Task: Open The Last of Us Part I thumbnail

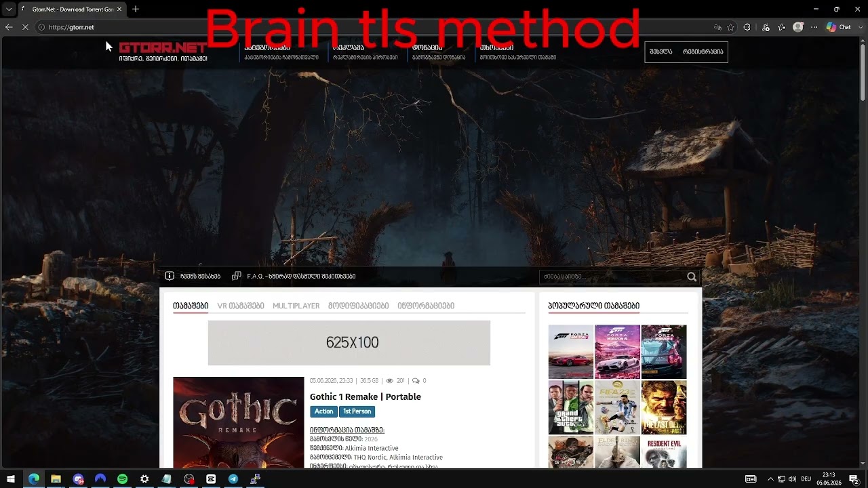Action: [x=664, y=407]
